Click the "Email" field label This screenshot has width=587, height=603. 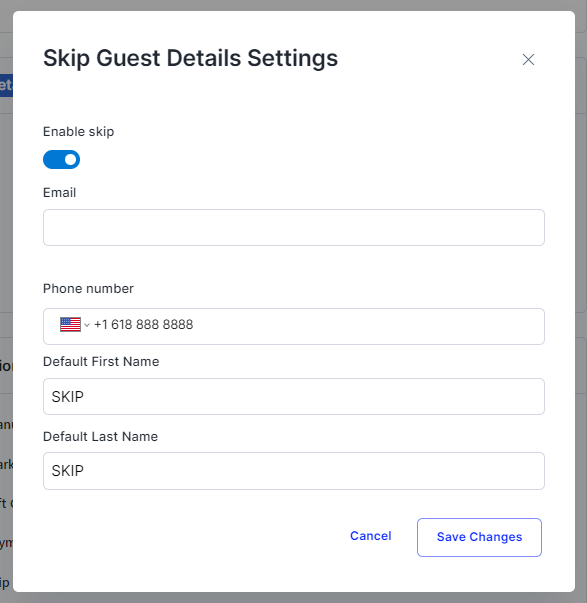coord(60,193)
